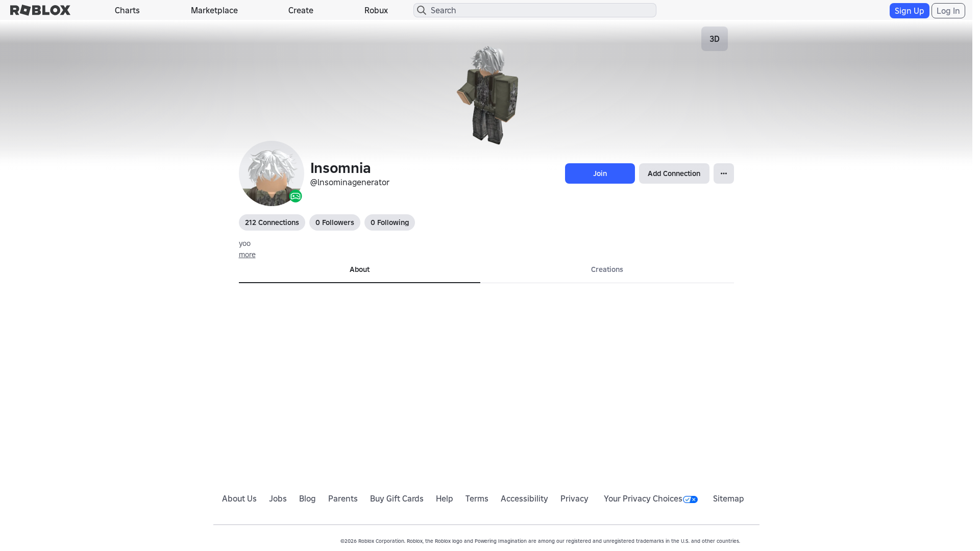This screenshot has width=980, height=551.
Task: Switch to the About tab
Action: pyautogui.click(x=359, y=270)
